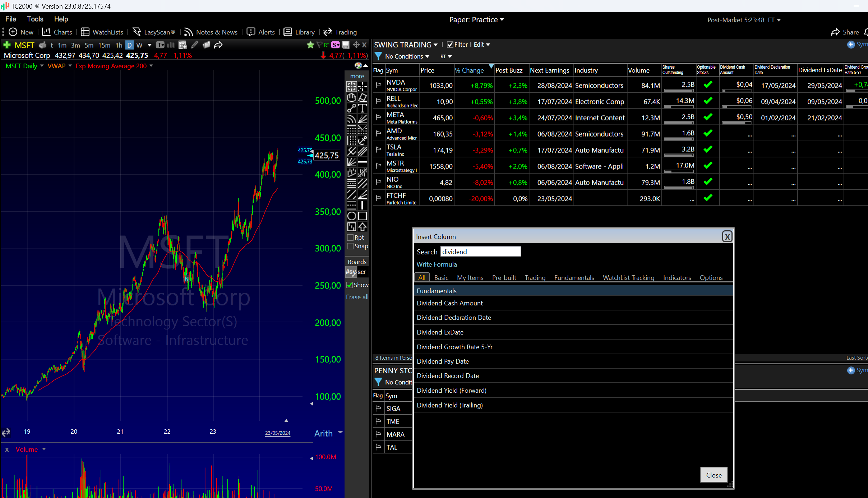This screenshot has height=498, width=868.
Task: Open the Tools menu
Action: click(35, 19)
